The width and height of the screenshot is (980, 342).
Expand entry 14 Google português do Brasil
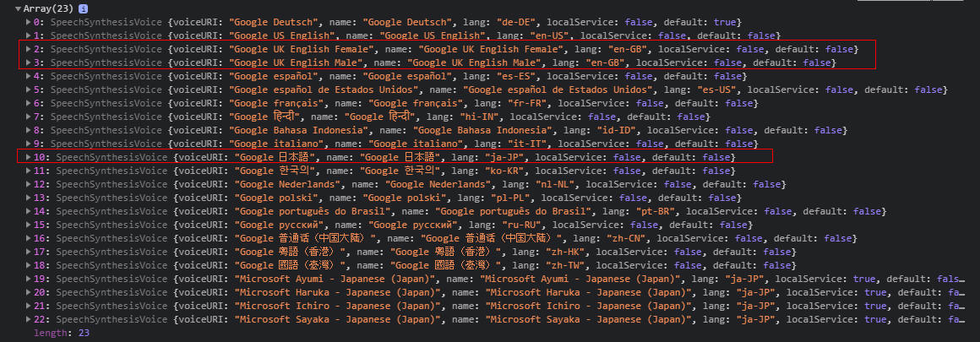(x=29, y=211)
